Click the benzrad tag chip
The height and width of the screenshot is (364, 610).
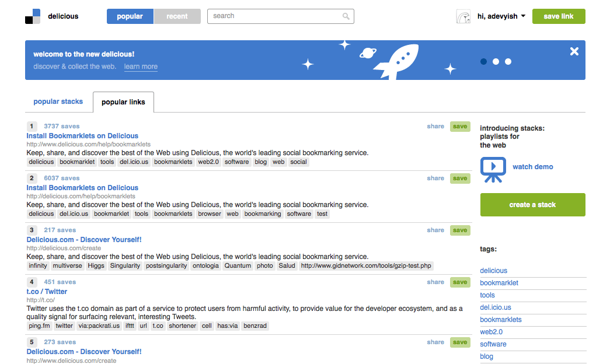pyautogui.click(x=255, y=326)
